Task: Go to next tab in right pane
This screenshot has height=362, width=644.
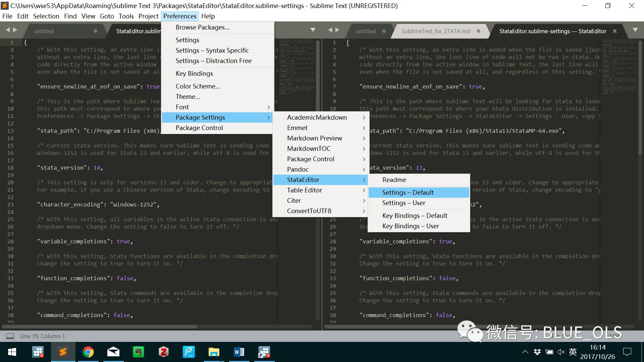Action: click(x=337, y=30)
